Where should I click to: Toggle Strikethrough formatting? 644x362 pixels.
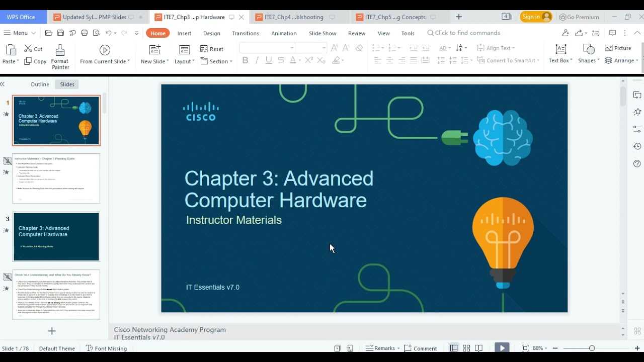click(x=281, y=60)
